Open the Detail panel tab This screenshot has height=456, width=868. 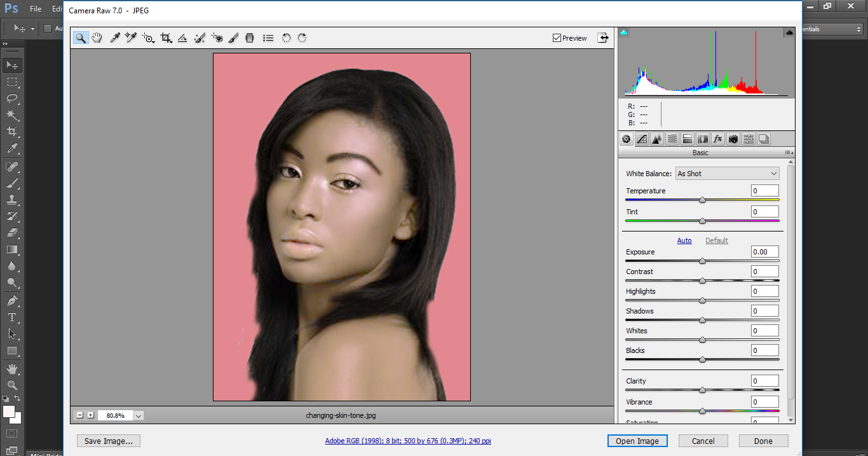coord(657,139)
